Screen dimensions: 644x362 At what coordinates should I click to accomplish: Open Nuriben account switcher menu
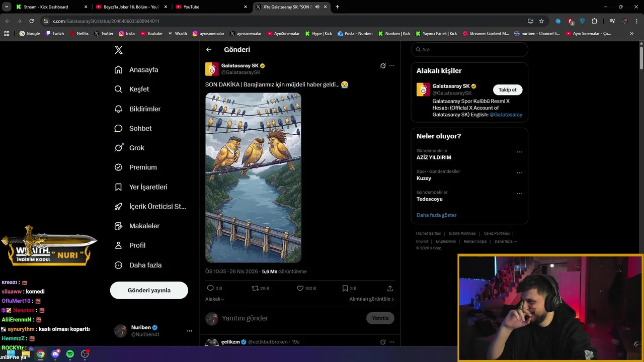[190, 331]
